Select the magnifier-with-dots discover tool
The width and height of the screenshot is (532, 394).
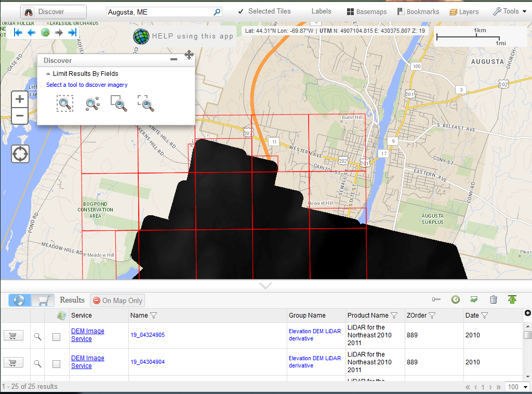(x=92, y=104)
